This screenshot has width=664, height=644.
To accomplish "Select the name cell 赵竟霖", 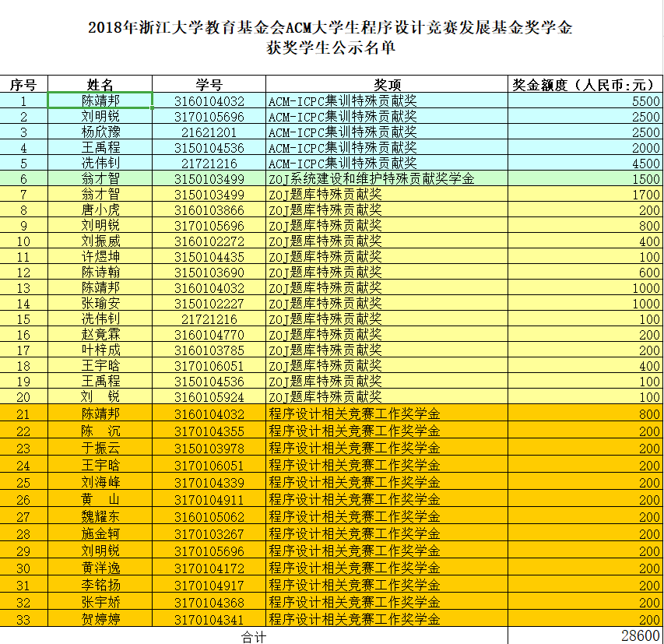I will pos(100,335).
